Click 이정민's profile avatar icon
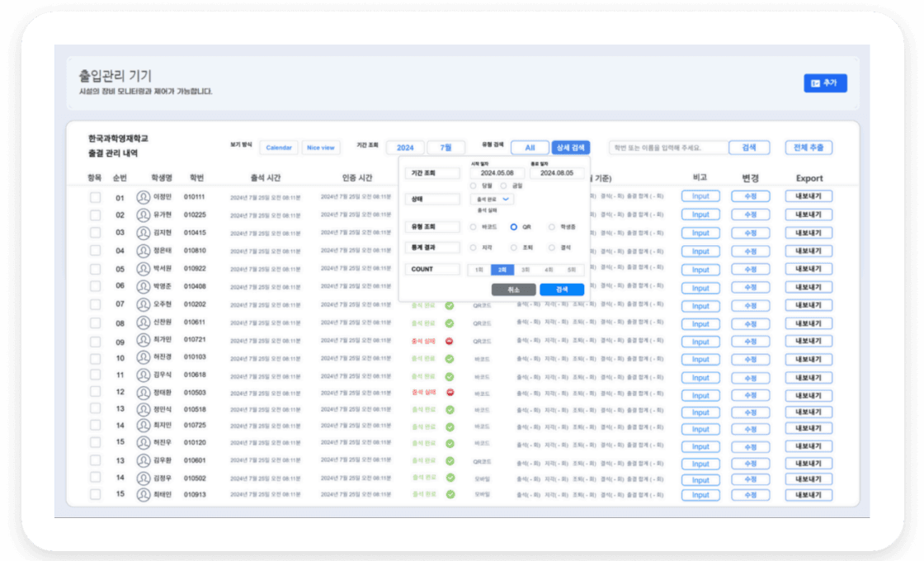The image size is (924, 561). [144, 197]
